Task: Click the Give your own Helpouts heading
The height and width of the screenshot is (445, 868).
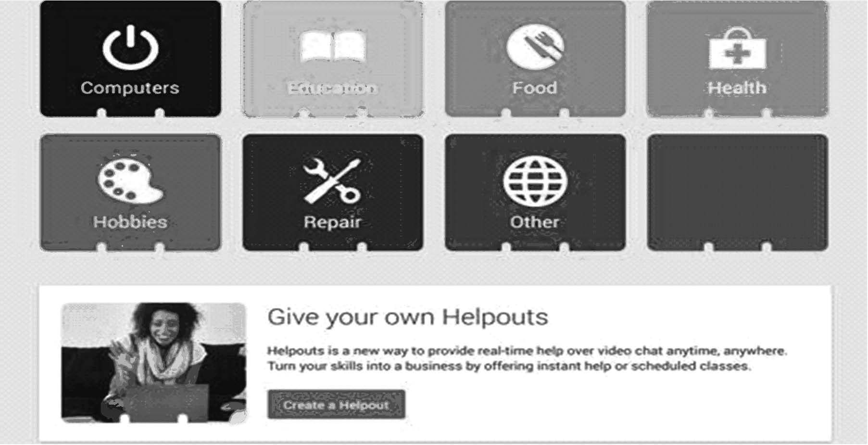Action: pyautogui.click(x=408, y=318)
